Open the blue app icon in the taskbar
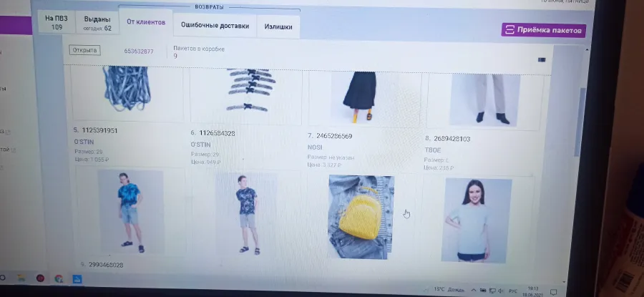The image size is (644, 297). 77,279
